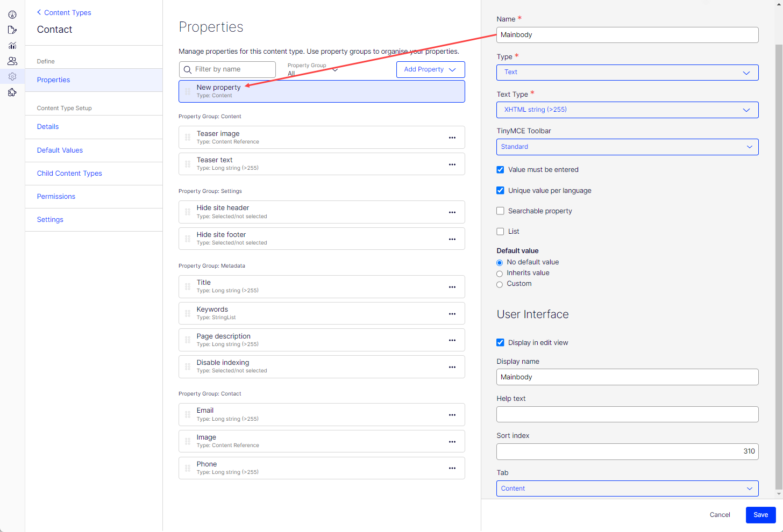This screenshot has height=532, width=783.
Task: Open the Property Group filter dropdown
Action: (312, 69)
